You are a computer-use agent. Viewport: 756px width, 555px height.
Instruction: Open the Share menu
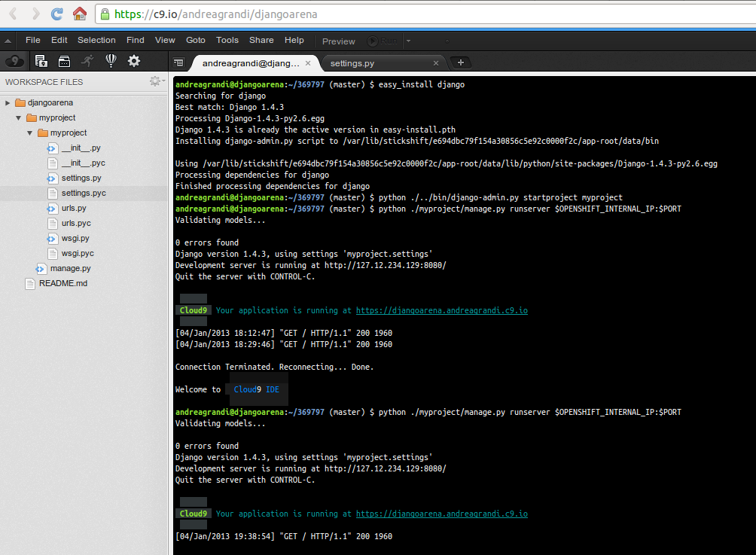[261, 40]
